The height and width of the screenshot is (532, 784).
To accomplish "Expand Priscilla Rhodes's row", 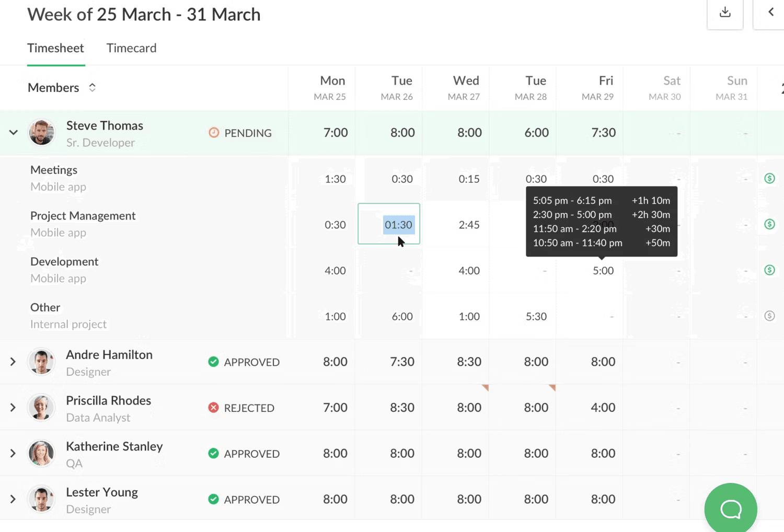I will 13,408.
